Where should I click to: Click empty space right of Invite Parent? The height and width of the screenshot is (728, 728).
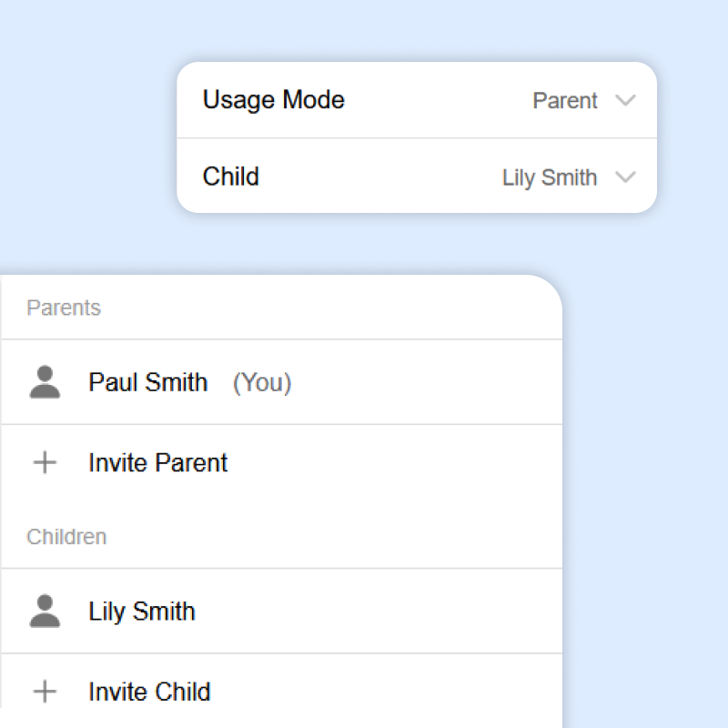400,462
